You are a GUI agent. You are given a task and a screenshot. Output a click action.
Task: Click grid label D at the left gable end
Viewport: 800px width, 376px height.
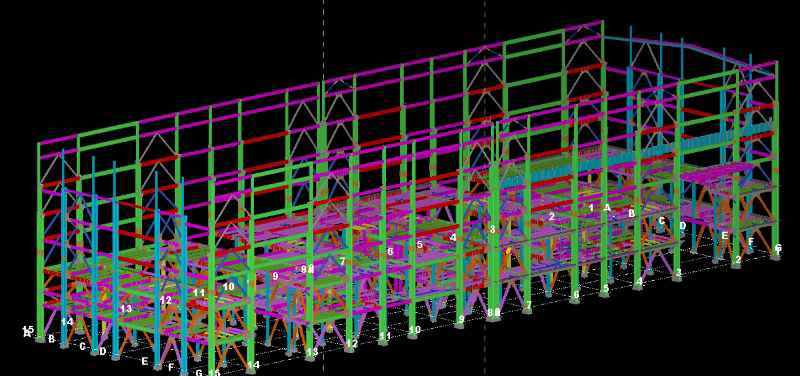click(103, 351)
